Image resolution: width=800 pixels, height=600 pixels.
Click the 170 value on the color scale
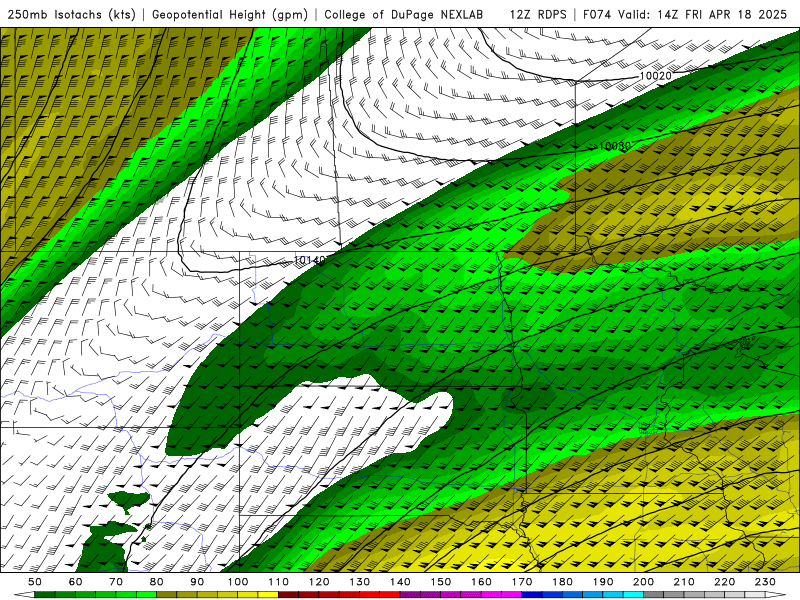pyautogui.click(x=522, y=582)
